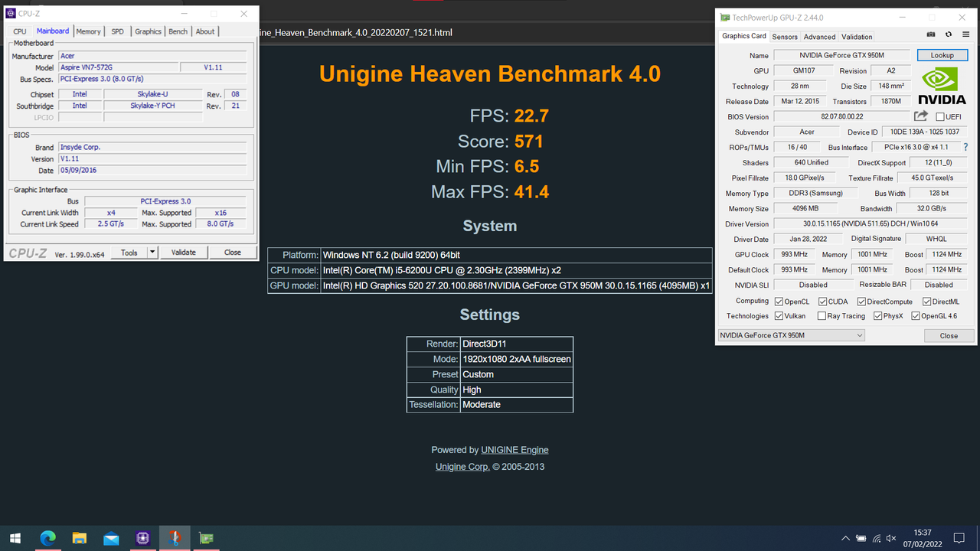Toggle the DirectCompute checkbox

point(862,302)
